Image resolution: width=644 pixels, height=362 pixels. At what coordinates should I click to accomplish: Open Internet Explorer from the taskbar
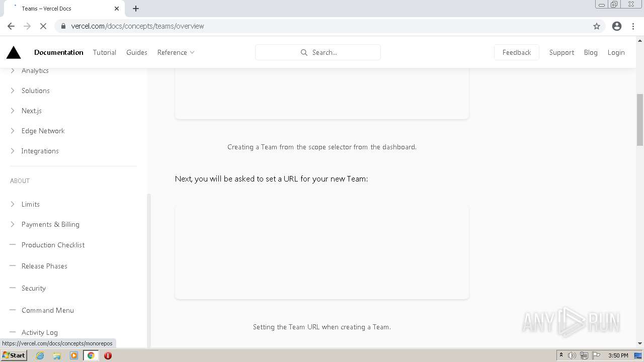40,355
